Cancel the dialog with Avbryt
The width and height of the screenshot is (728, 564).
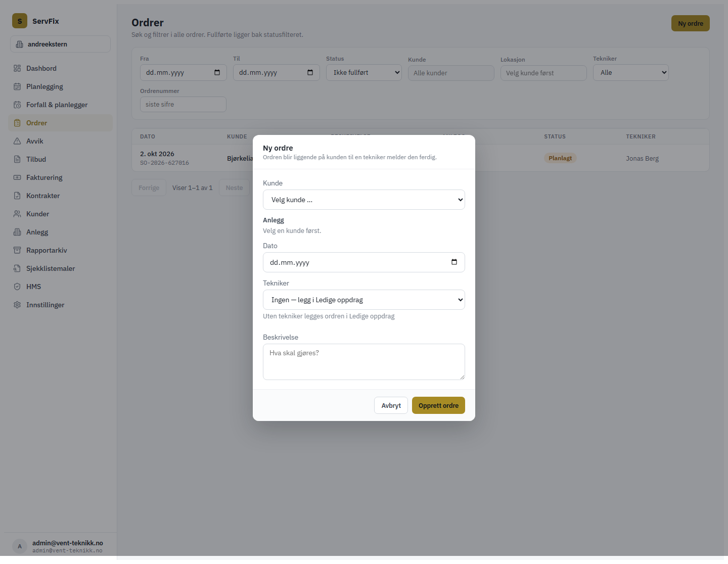coord(391,405)
